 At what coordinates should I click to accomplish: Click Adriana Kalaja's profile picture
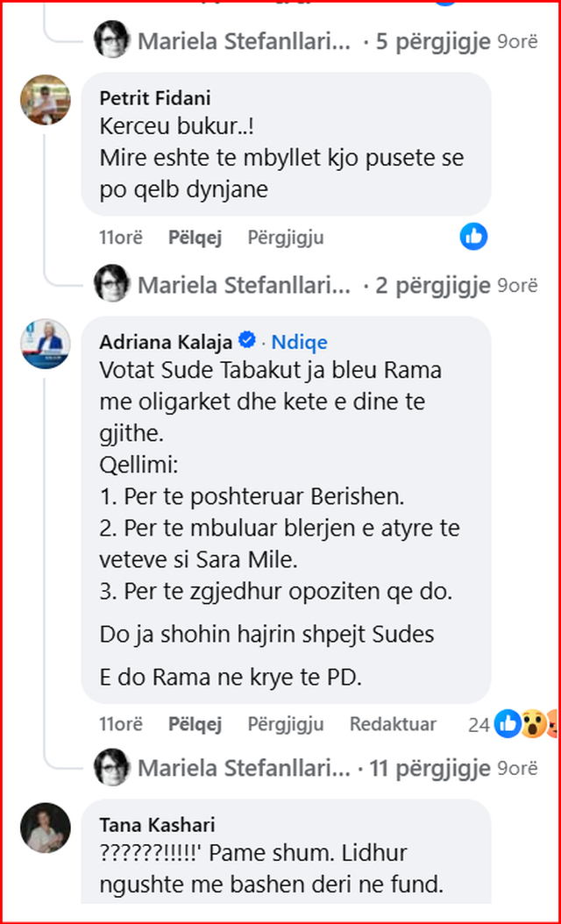tap(45, 344)
